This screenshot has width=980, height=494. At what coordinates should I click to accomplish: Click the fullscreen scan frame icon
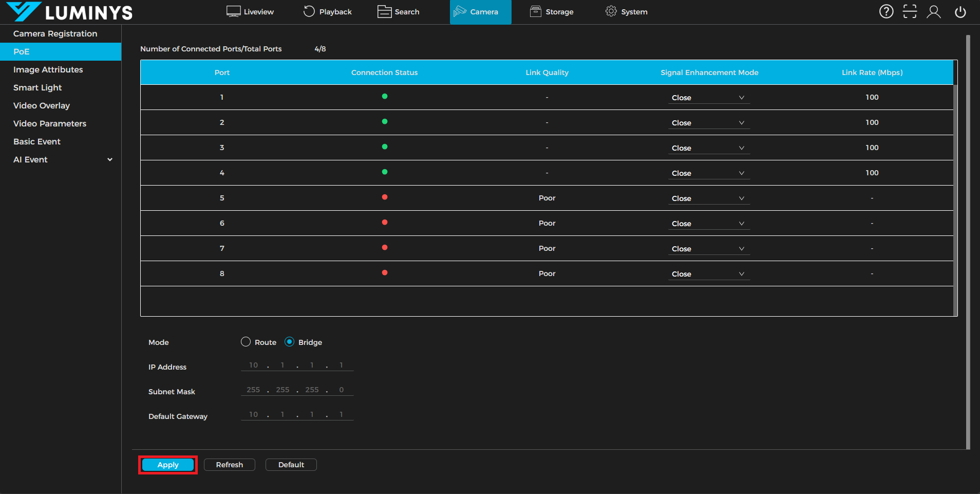[x=910, y=11]
